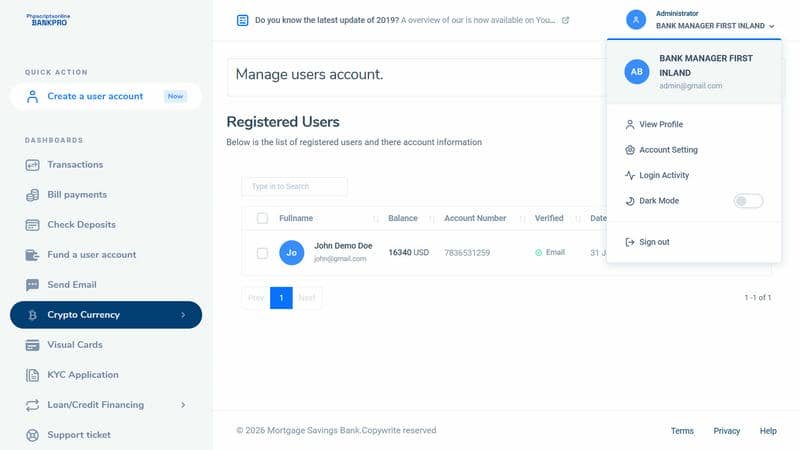This screenshot has height=450, width=800.
Task: Click the KYC Application document icon
Action: click(32, 375)
